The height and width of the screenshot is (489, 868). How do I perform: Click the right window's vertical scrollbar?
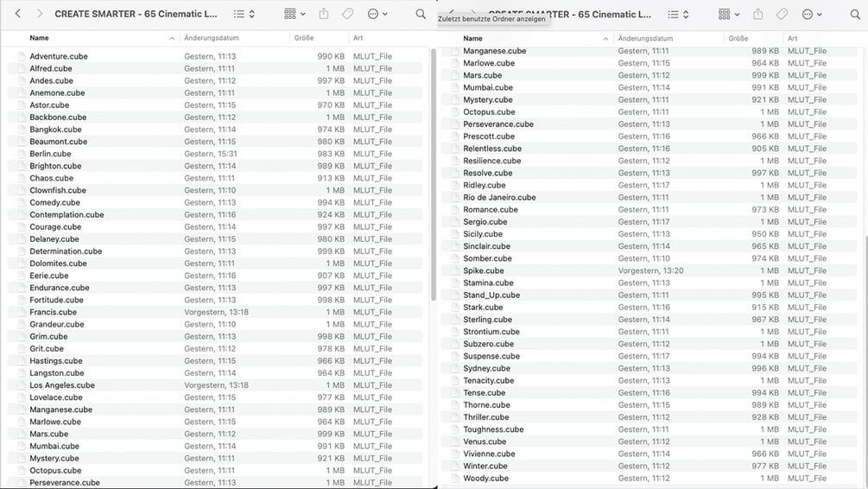pyautogui.click(x=865, y=360)
